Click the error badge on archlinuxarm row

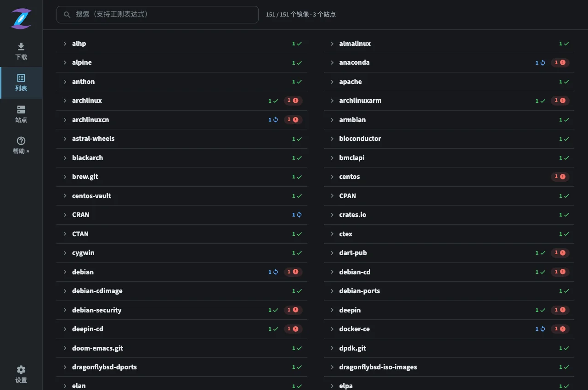click(560, 100)
